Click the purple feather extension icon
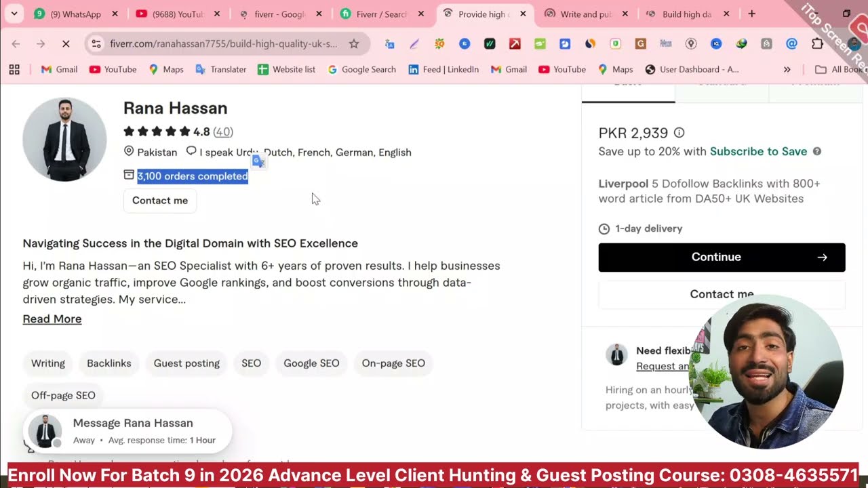The image size is (868, 488). pyautogui.click(x=414, y=44)
